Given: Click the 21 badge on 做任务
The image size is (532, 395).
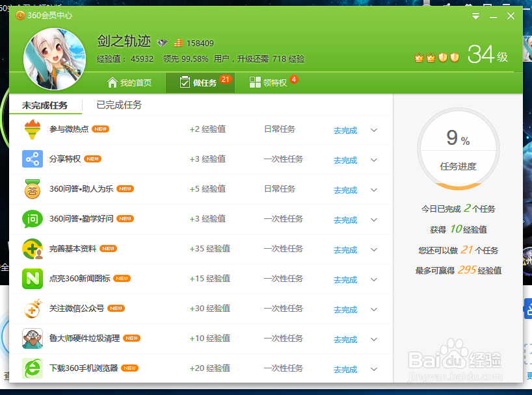Looking at the screenshot, I should [x=225, y=79].
